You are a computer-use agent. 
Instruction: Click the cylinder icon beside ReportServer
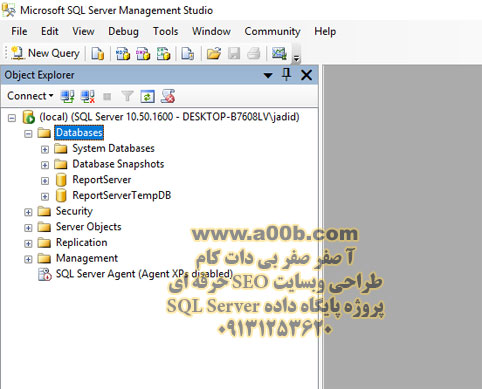(x=61, y=180)
